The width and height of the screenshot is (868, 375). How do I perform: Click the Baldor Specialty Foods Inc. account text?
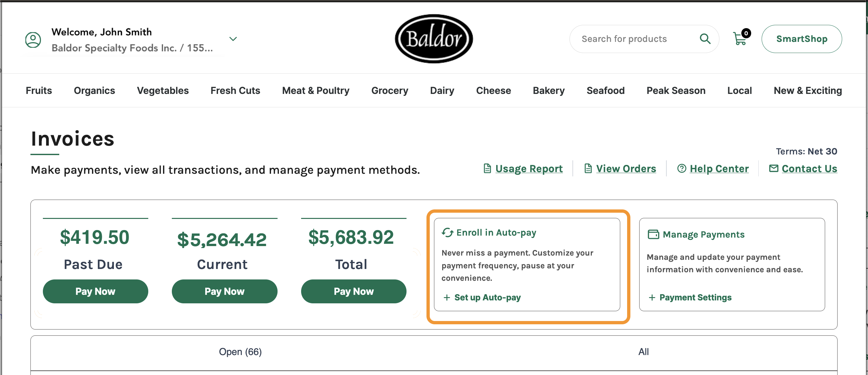[x=132, y=48]
